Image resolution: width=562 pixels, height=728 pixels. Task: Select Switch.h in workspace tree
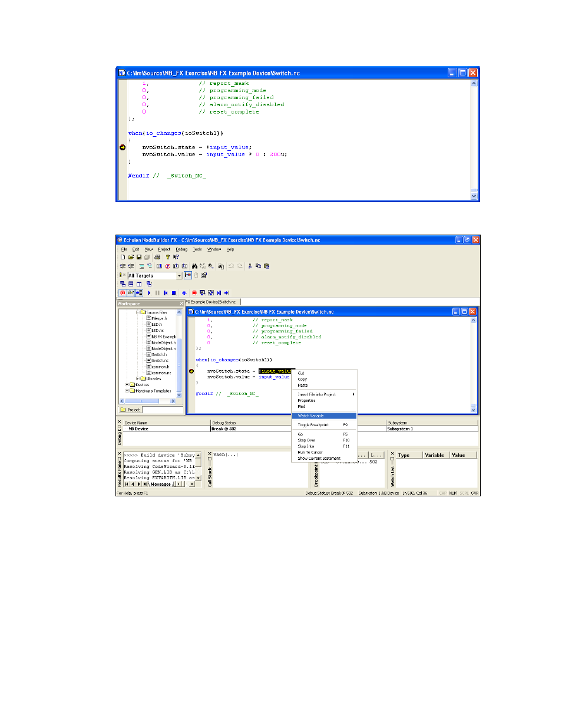coord(159,354)
